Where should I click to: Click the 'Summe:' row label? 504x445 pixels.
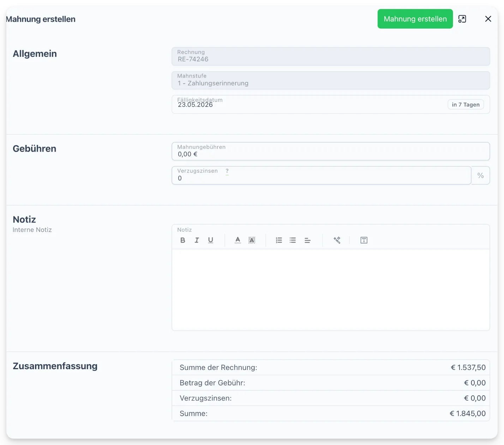[x=193, y=413]
